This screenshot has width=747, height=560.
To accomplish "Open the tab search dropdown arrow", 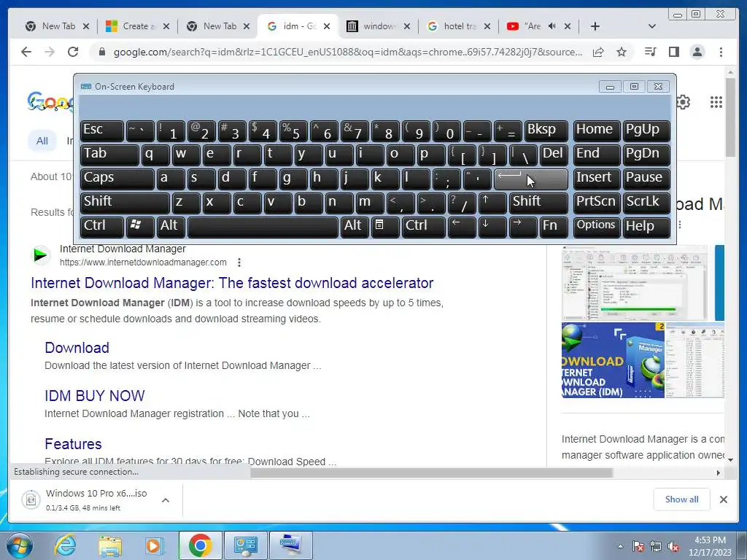I will 652,26.
